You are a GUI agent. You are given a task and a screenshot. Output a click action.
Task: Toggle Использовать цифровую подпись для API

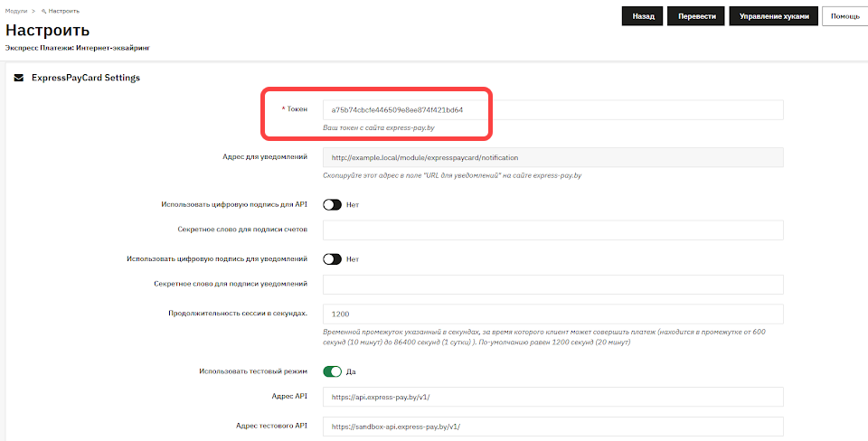tap(333, 205)
